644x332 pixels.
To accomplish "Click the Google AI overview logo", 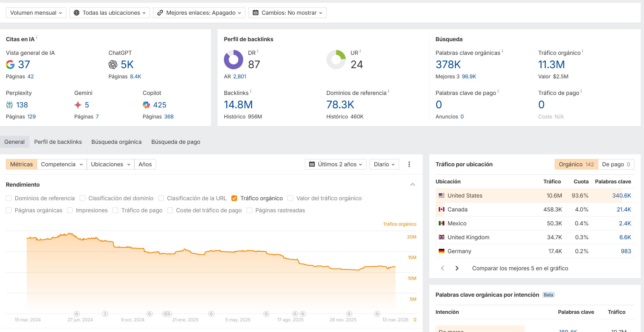I will 10,64.
